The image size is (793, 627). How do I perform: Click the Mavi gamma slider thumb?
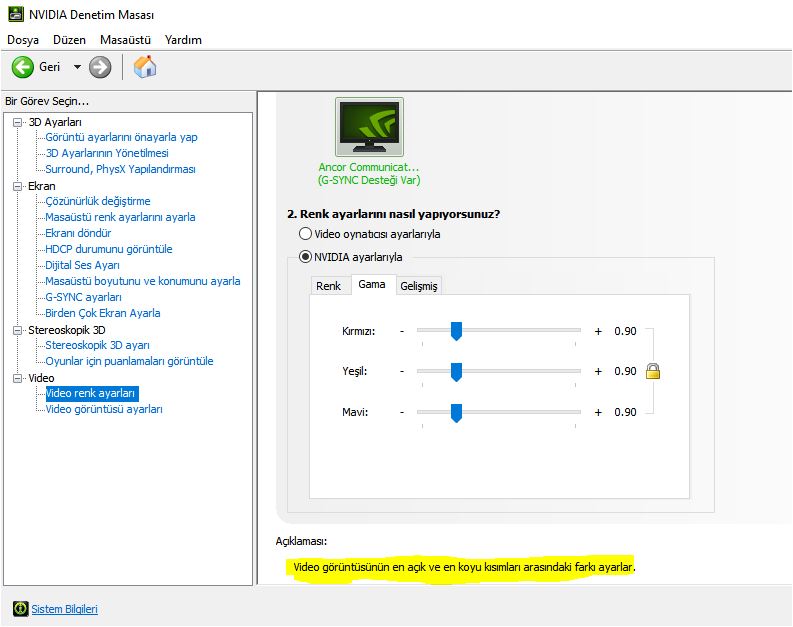pyautogui.click(x=456, y=413)
